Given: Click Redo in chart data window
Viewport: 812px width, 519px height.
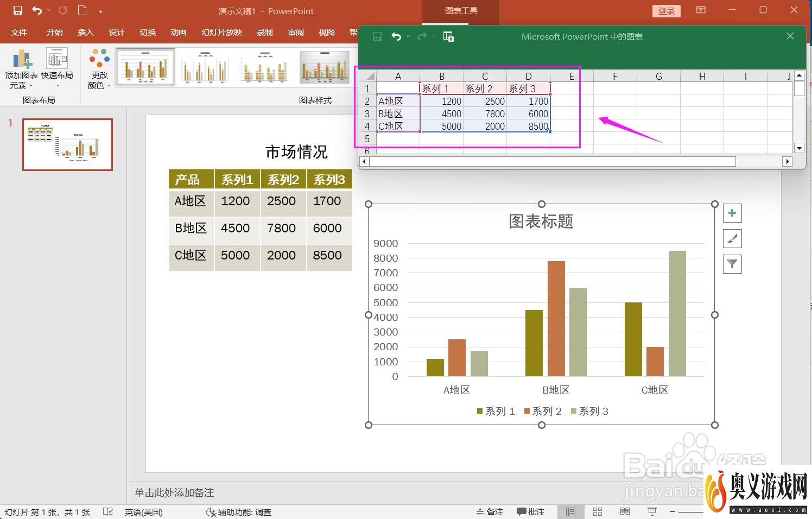Looking at the screenshot, I should [422, 36].
